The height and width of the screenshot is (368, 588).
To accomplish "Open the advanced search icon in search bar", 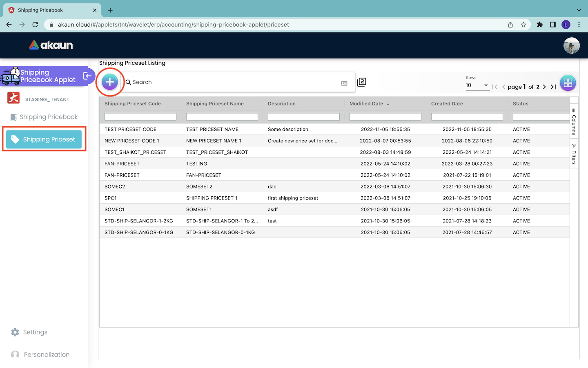I will [344, 83].
